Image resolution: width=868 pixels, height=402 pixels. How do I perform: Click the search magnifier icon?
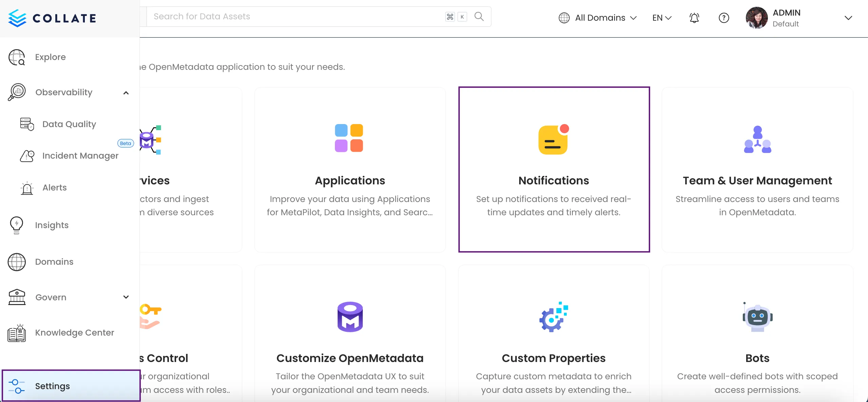[479, 16]
